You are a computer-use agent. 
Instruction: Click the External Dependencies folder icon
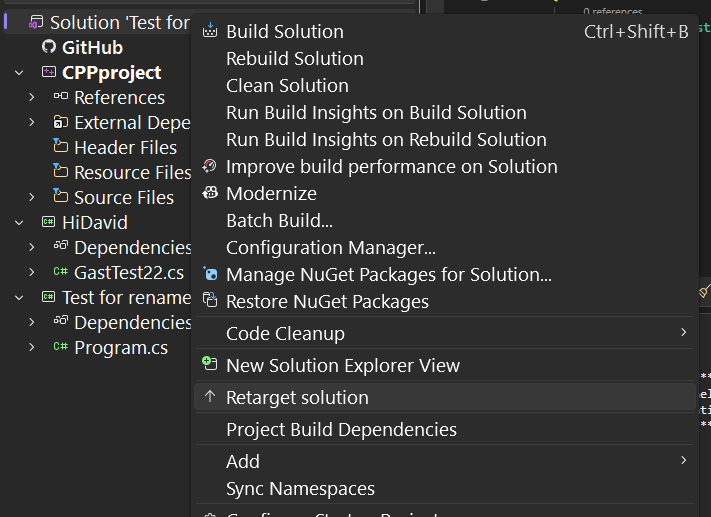[x=61, y=122]
